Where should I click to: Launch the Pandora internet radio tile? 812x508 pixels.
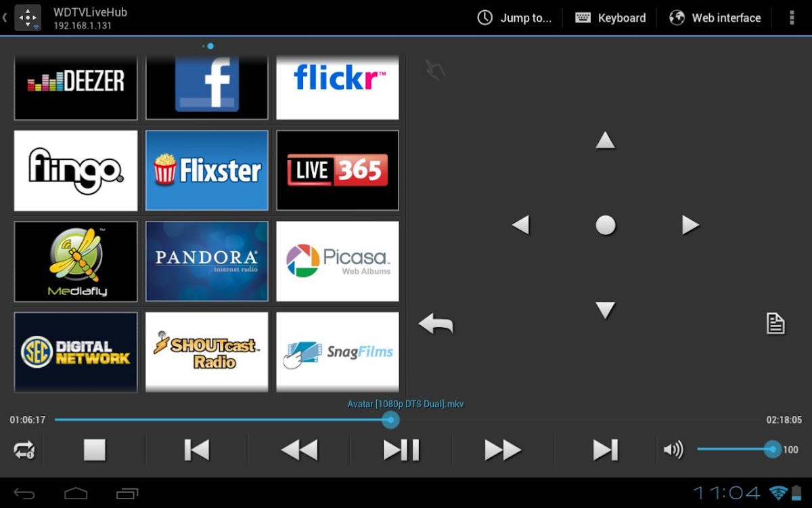[206, 261]
